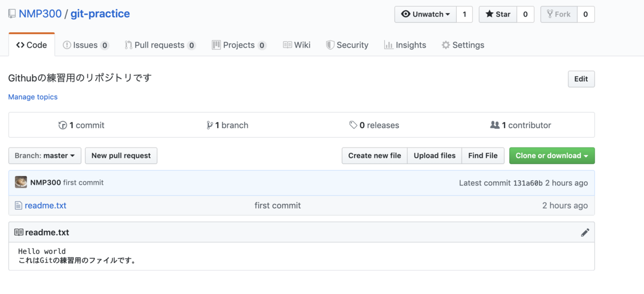The width and height of the screenshot is (644, 294).
Task: Click the tag icon beside 0 releases
Action: (x=353, y=125)
